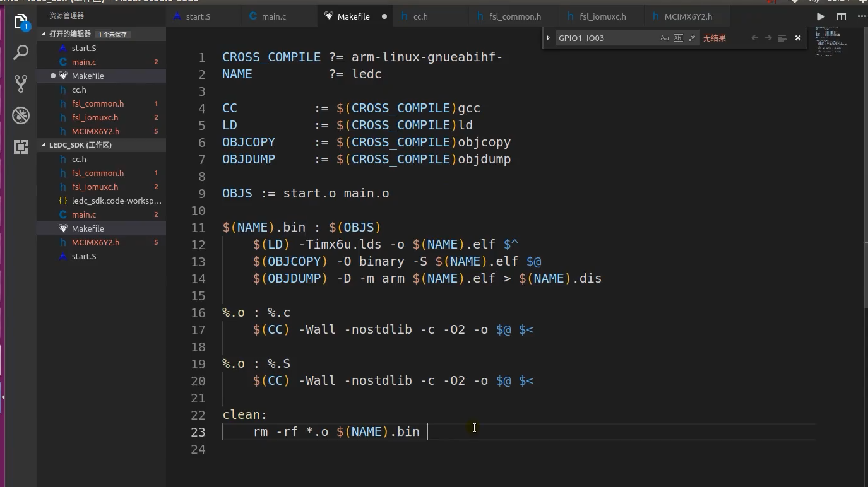Screen dimensions: 868x487
Task: Click '无结果' no results text
Action: tap(715, 38)
